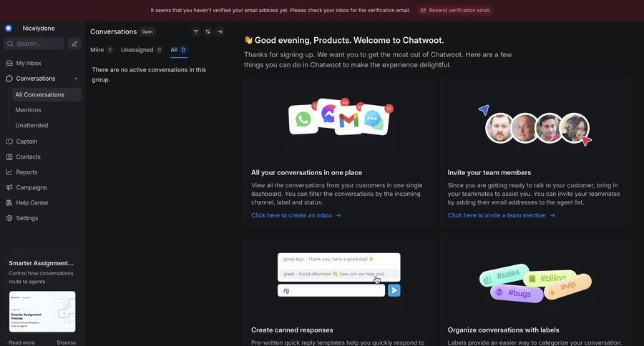This screenshot has width=644, height=346.
Task: Click the Contacts icon in sidebar
Action: pos(9,157)
